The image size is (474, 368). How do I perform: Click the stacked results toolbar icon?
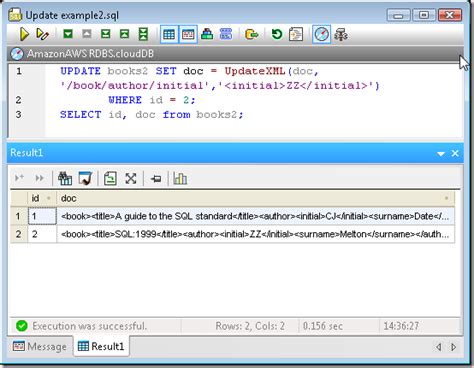point(207,34)
